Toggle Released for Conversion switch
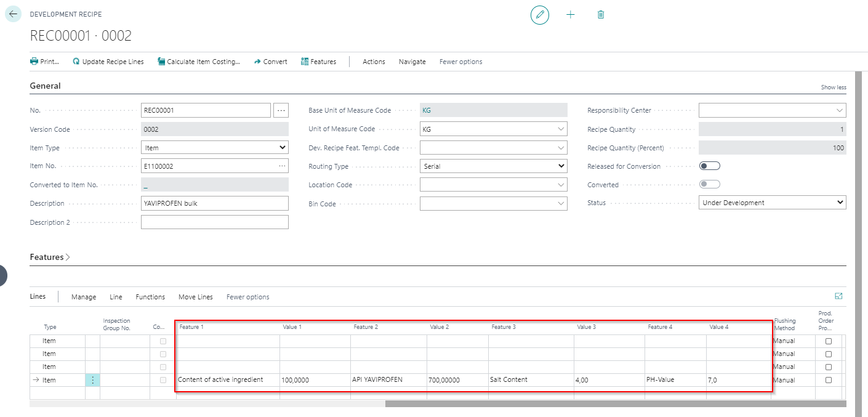Screen dimensions: 868x417 710,166
